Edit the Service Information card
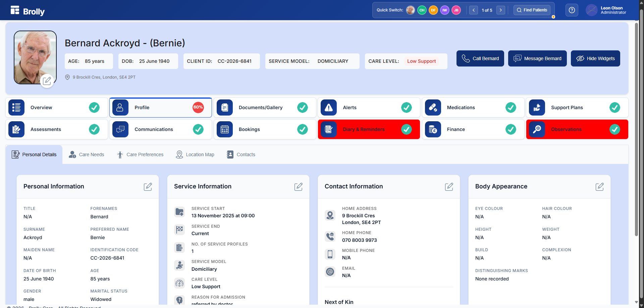The height and width of the screenshot is (308, 644). 298,187
